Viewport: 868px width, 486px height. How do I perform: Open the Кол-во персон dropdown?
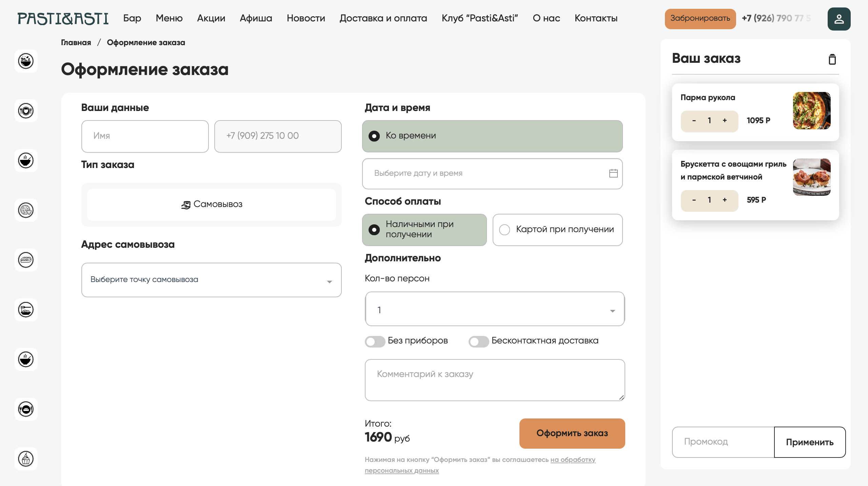(495, 309)
